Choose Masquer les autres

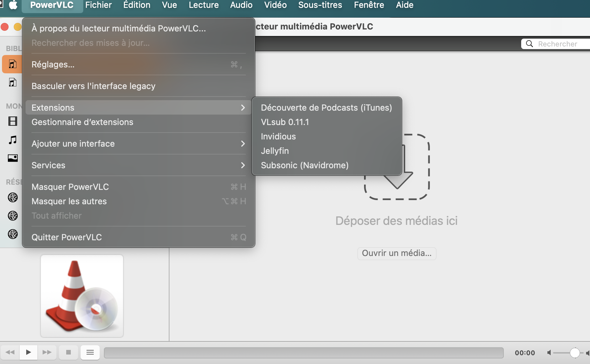(138, 201)
